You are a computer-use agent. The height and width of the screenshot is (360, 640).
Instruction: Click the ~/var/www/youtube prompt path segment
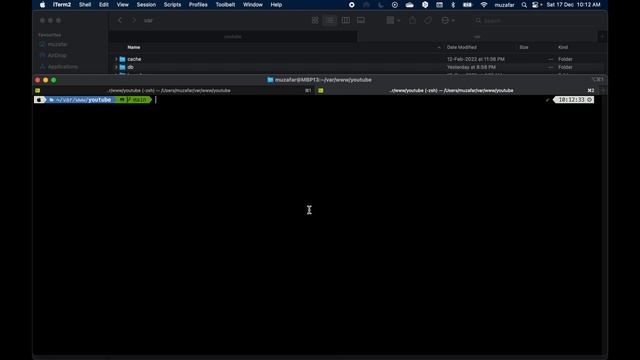point(80,100)
